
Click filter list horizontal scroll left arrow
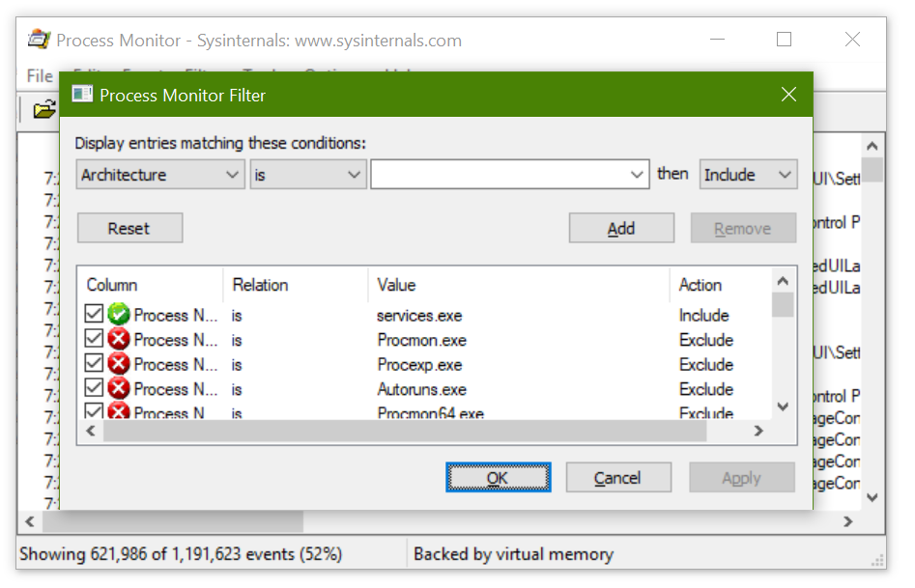91,431
